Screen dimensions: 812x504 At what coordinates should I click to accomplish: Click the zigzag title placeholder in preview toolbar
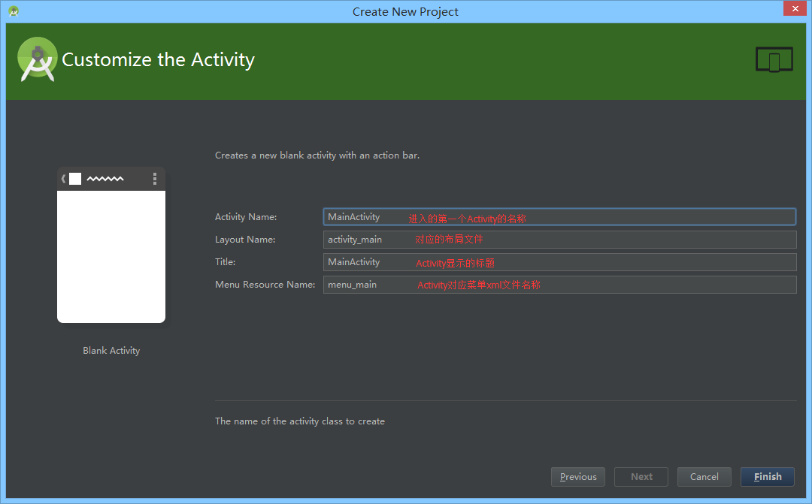point(104,179)
